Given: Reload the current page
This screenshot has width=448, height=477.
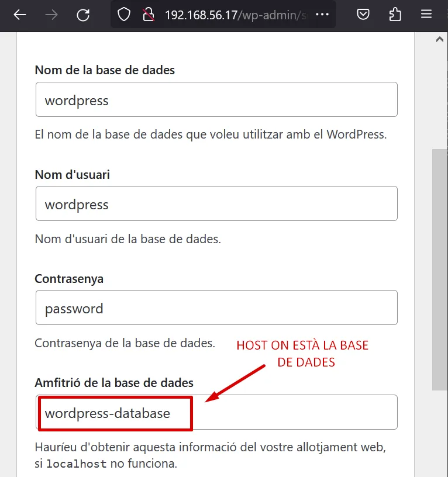Looking at the screenshot, I should [x=83, y=15].
